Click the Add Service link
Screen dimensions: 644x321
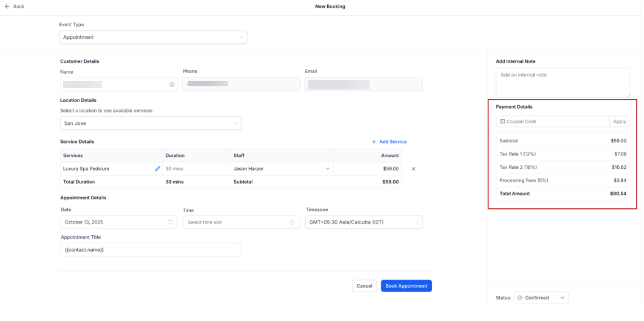[393, 142]
